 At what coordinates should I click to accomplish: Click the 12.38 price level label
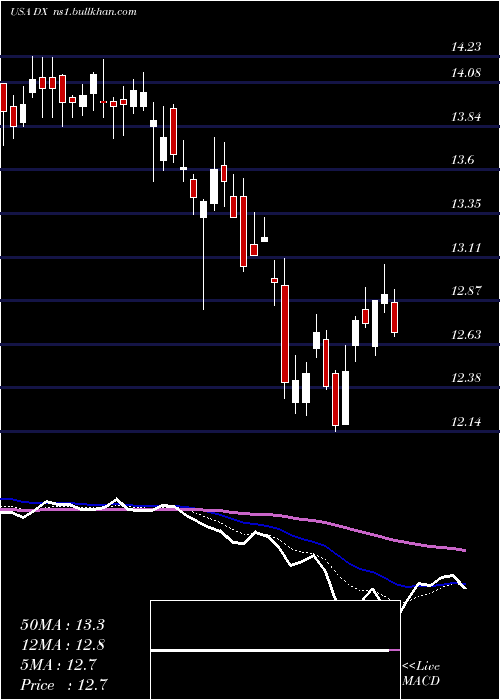(x=467, y=378)
